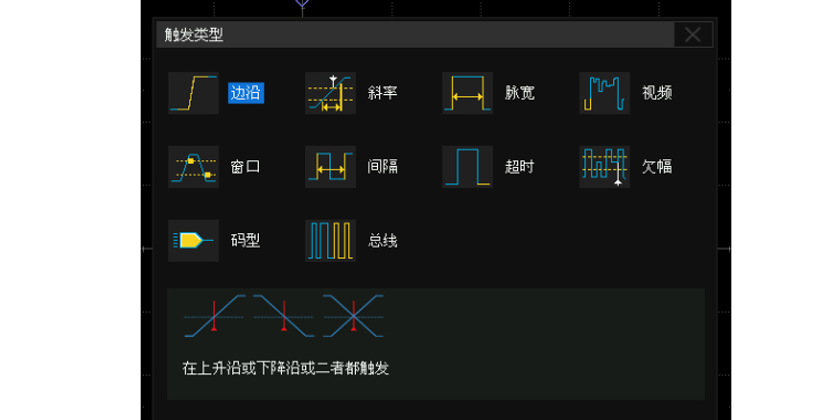Image resolution: width=840 pixels, height=420 pixels.
Task: Click the 总线 text label
Action: pos(383,241)
